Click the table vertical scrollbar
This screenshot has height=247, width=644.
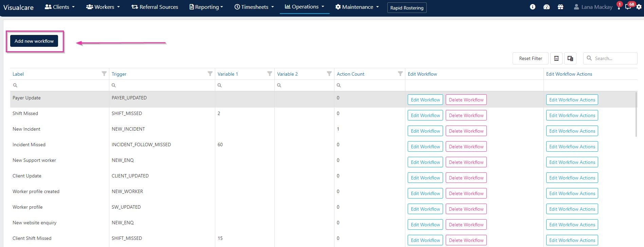(636, 114)
